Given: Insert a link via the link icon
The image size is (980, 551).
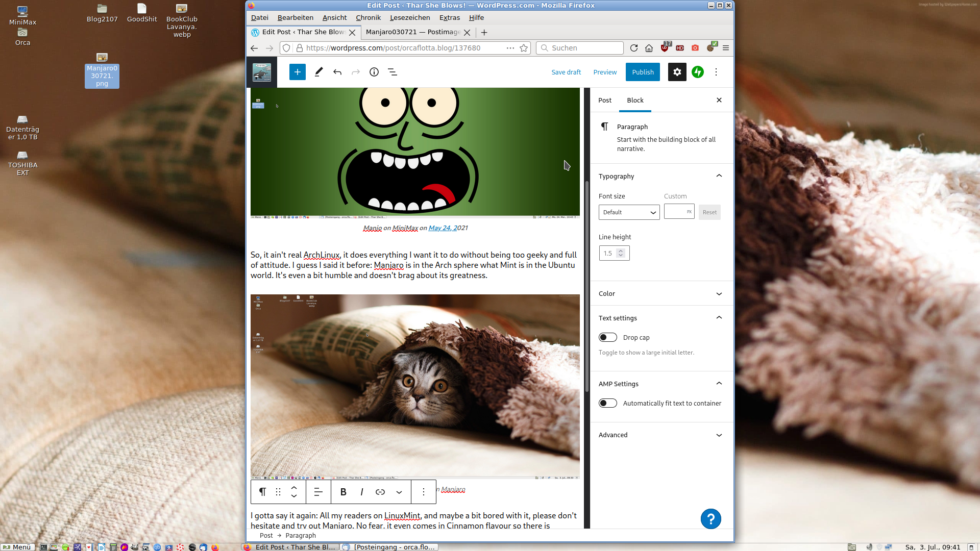Looking at the screenshot, I should (380, 492).
